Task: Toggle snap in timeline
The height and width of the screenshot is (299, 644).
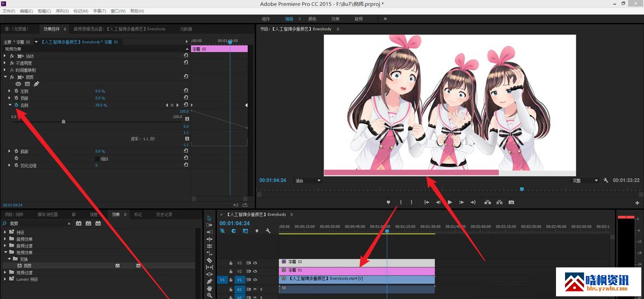Action: [234, 231]
